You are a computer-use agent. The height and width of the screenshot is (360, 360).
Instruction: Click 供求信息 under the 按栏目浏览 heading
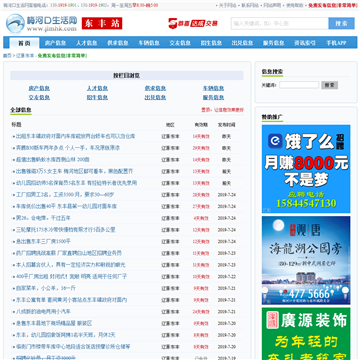pyautogui.click(x=155, y=88)
